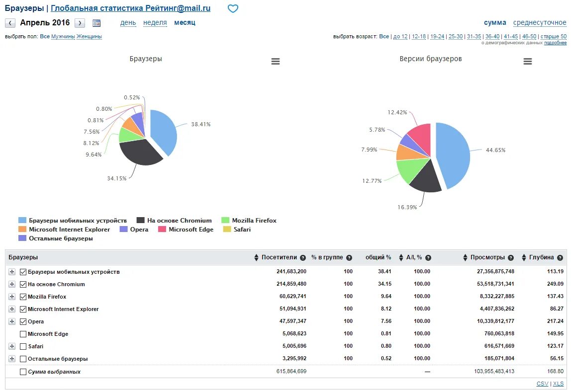Expand Остальные браузеры row
Image resolution: width=571 pixels, height=392 pixels.
click(12, 359)
